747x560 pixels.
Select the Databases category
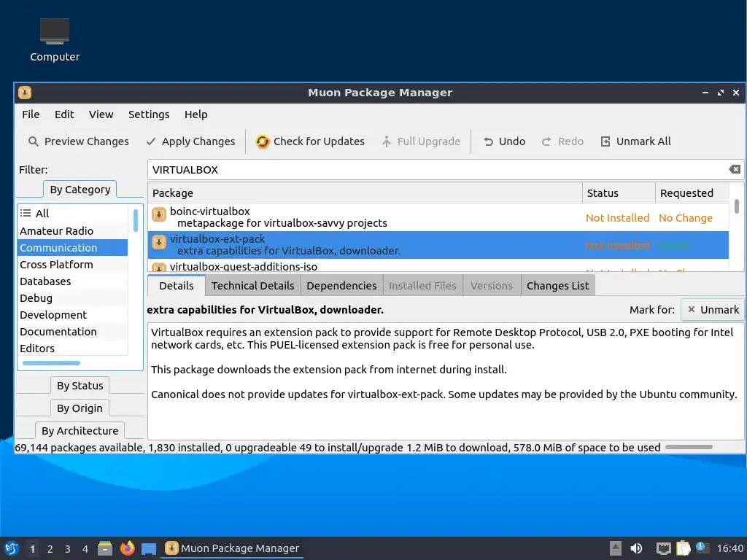(72, 281)
